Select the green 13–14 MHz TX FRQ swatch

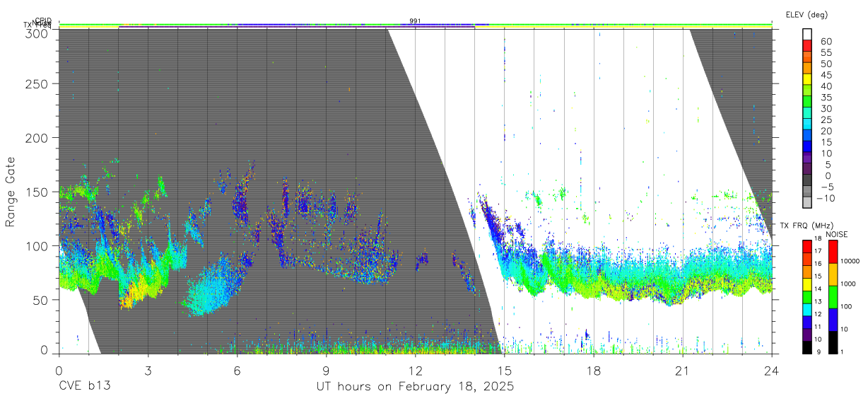807,296
